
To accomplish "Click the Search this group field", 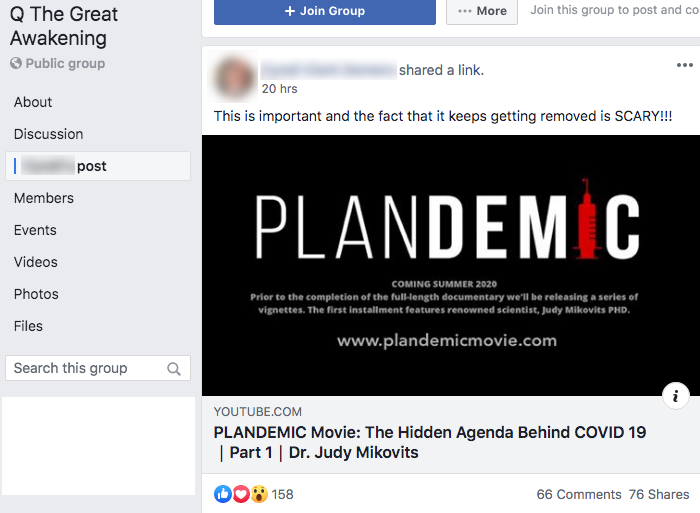I will click(x=98, y=368).
